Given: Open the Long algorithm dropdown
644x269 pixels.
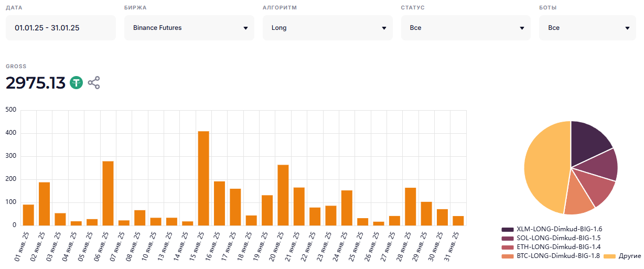Looking at the screenshot, I should (x=327, y=28).
